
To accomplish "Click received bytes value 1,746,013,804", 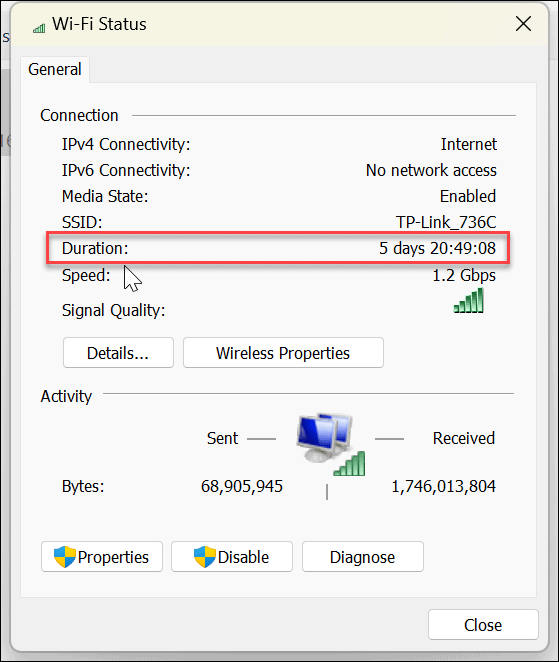I will [x=443, y=486].
